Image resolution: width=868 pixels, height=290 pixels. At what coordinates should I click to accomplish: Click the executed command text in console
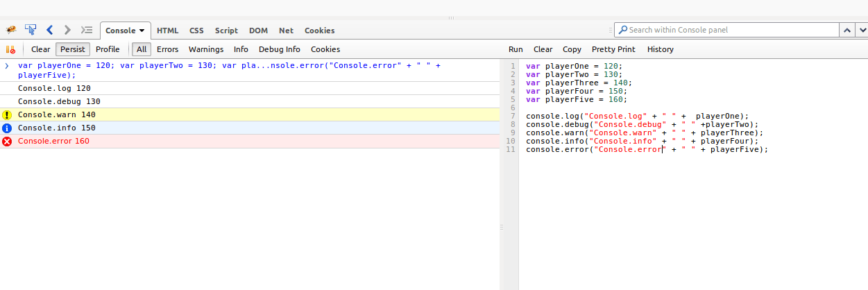[230, 70]
